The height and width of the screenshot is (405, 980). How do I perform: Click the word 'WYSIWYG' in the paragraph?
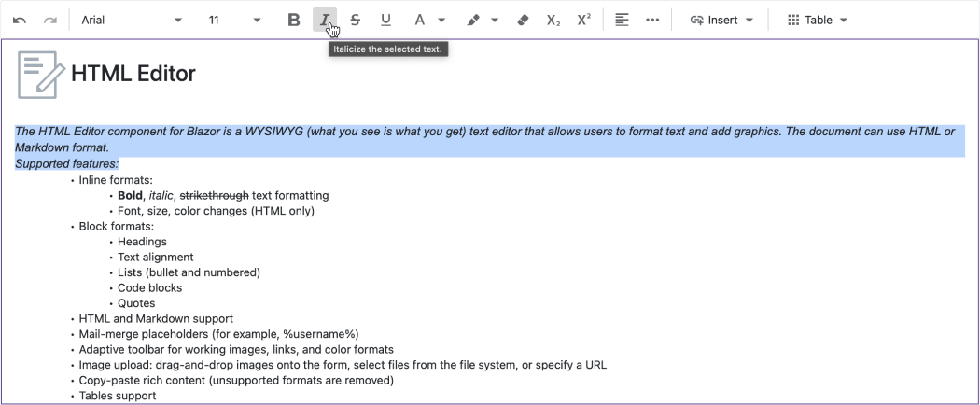click(x=273, y=132)
